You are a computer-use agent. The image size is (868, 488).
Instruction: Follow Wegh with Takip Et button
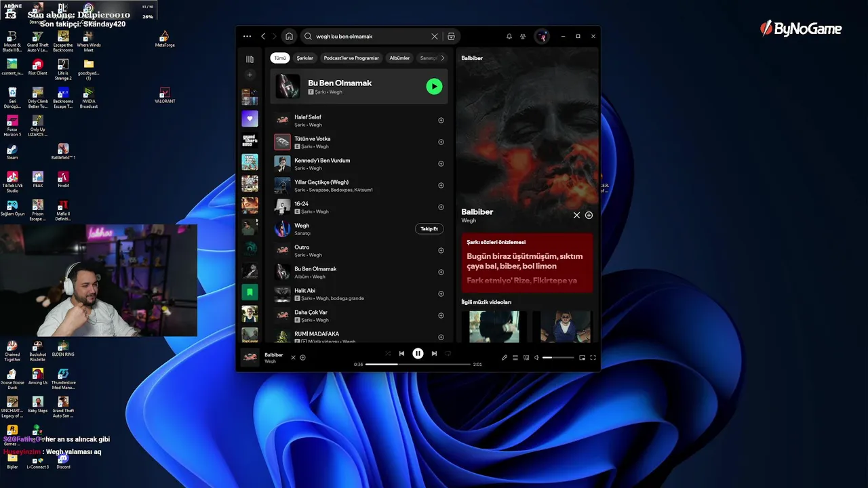pos(429,229)
